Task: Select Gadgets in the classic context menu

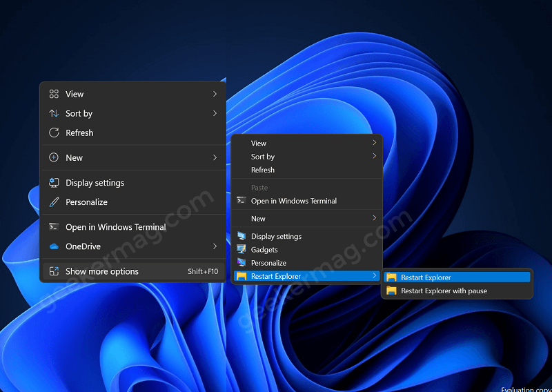Action: point(306,249)
